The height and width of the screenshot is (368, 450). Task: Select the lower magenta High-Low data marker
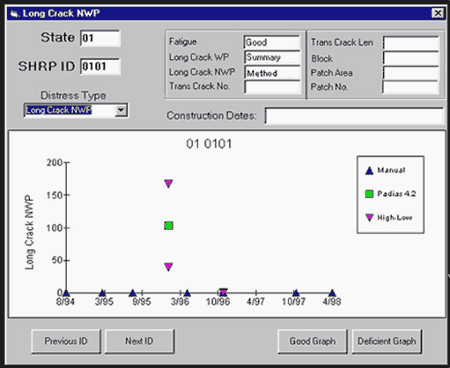point(169,267)
